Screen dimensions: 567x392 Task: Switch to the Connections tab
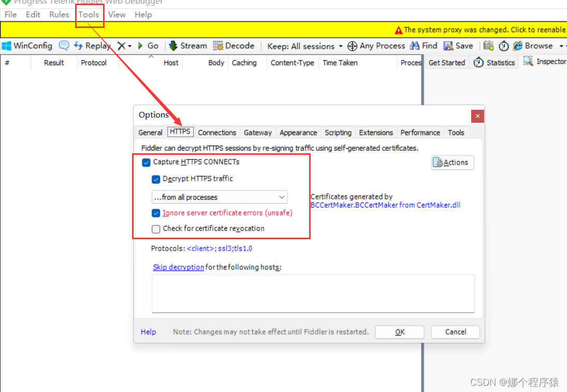click(217, 132)
